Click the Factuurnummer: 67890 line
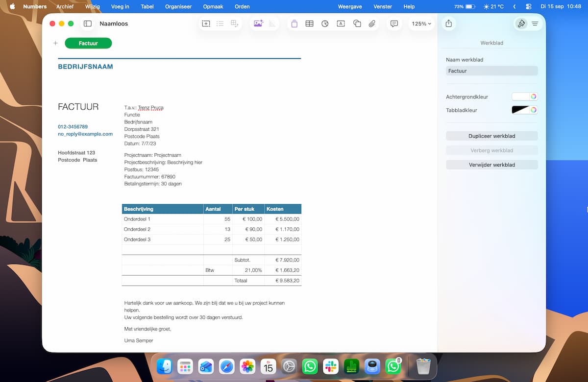This screenshot has width=588, height=382. tap(150, 177)
